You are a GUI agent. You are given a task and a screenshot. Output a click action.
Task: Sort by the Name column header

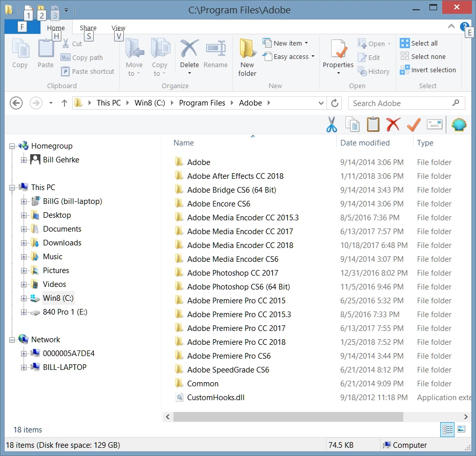184,143
